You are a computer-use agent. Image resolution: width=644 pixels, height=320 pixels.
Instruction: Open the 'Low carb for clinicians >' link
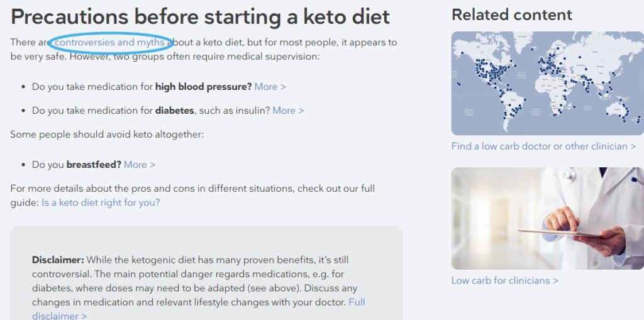(504, 280)
